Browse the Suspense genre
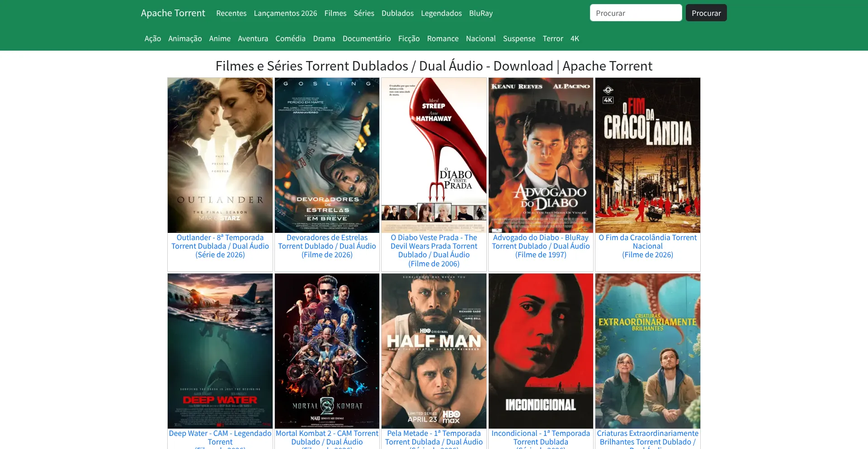Image resolution: width=868 pixels, height=449 pixels. coord(519,38)
